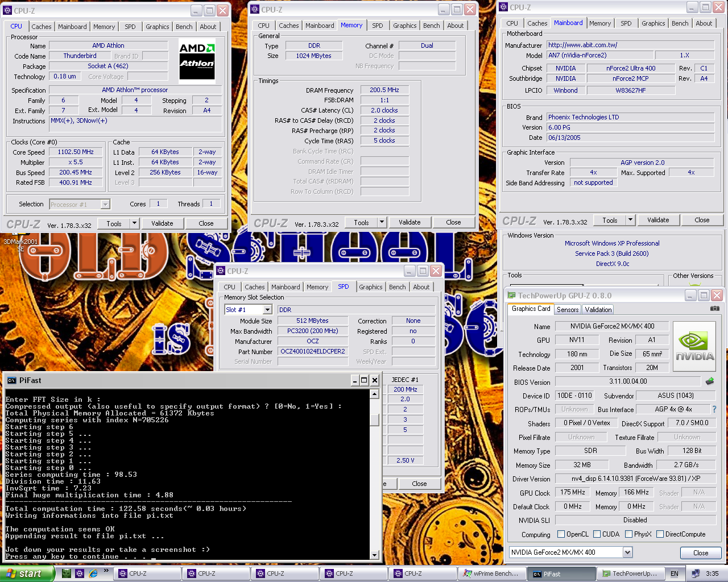The image size is (728, 582).
Task: Click OCZ4001024ELDCPER2 part number field
Action: pos(313,351)
